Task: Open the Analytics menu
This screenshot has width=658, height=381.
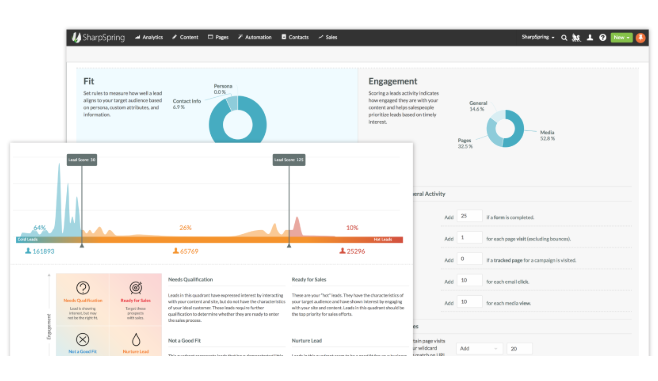Action: pos(149,37)
